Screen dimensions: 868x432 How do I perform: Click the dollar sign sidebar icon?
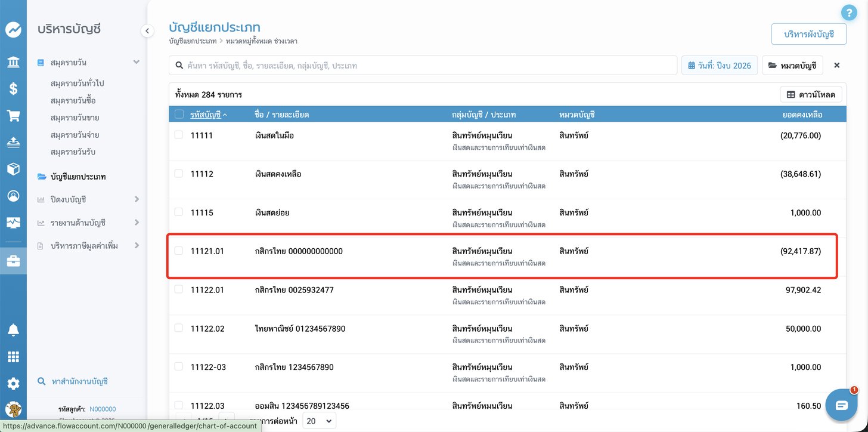tap(13, 89)
